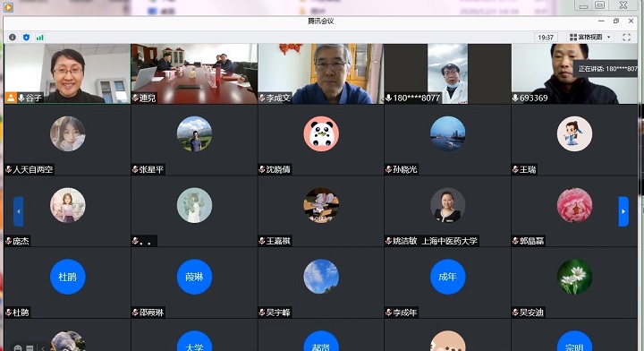
Task: Toggle the mute icon beside 李成文
Action: (262, 98)
